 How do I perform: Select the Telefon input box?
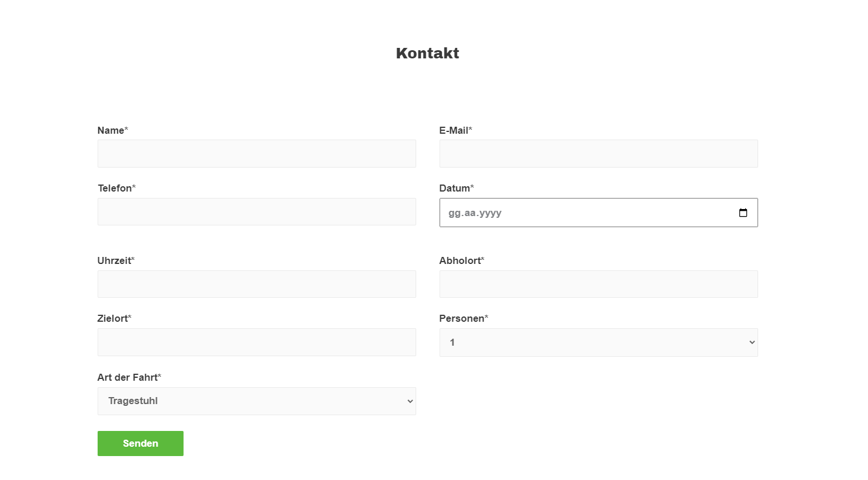tap(257, 211)
